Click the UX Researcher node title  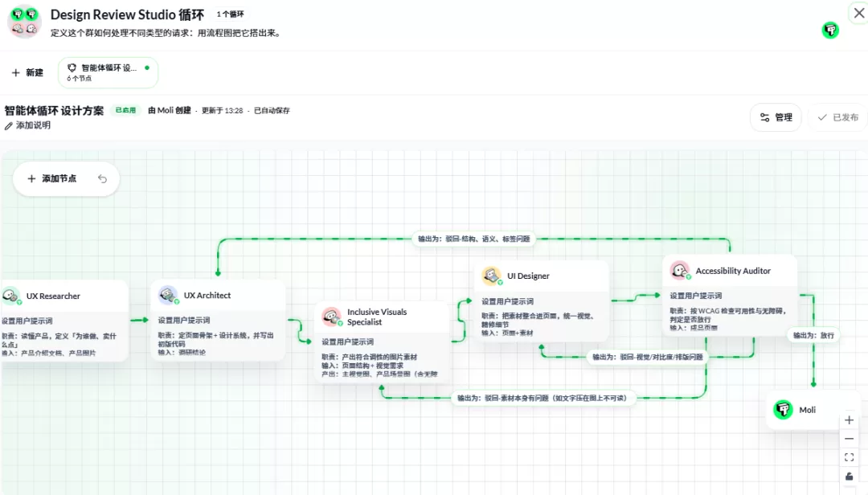coord(53,297)
